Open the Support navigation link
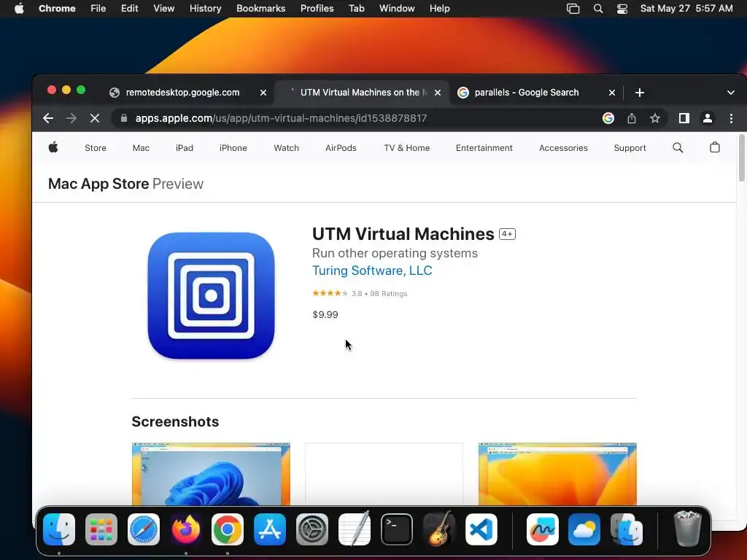747x560 pixels. 630,148
